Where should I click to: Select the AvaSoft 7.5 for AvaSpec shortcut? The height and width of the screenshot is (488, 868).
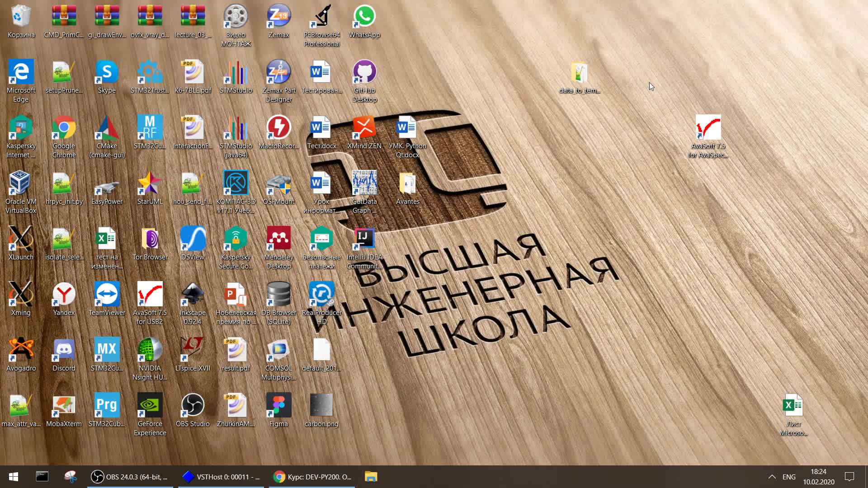point(708,137)
